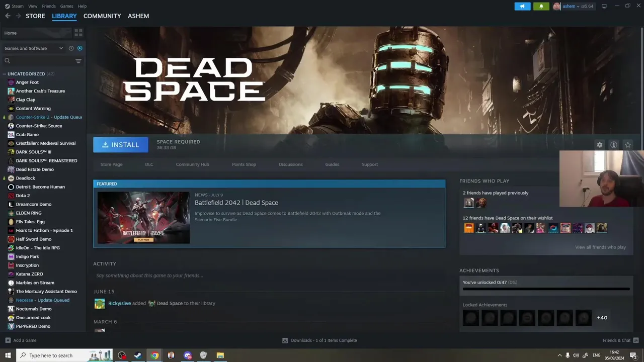Favorite Dead Space with star icon
Viewport: 644px width, 362px height.
tap(628, 145)
